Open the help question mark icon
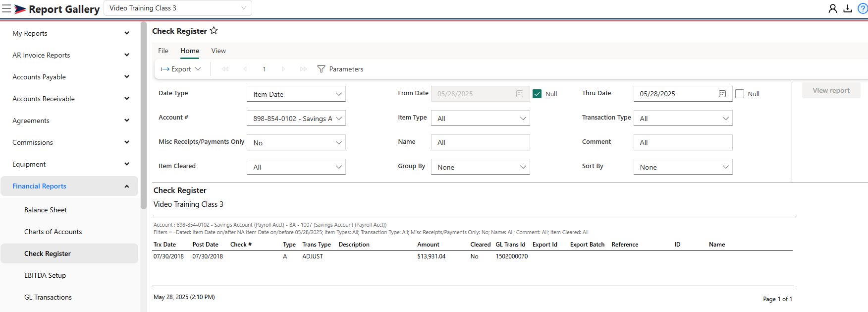This screenshot has width=868, height=312. pyautogui.click(x=863, y=8)
